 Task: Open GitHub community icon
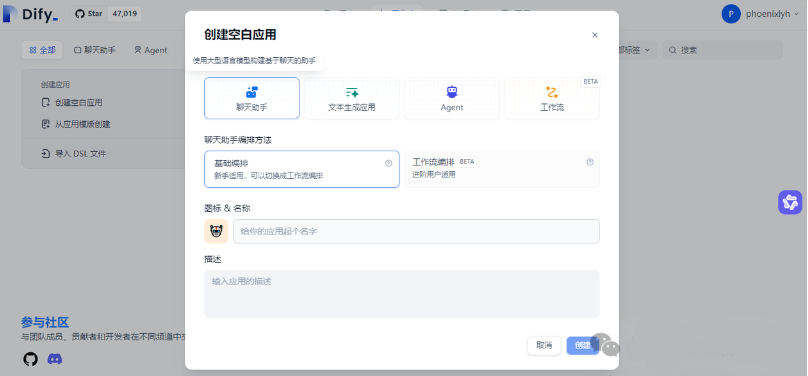[x=30, y=359]
